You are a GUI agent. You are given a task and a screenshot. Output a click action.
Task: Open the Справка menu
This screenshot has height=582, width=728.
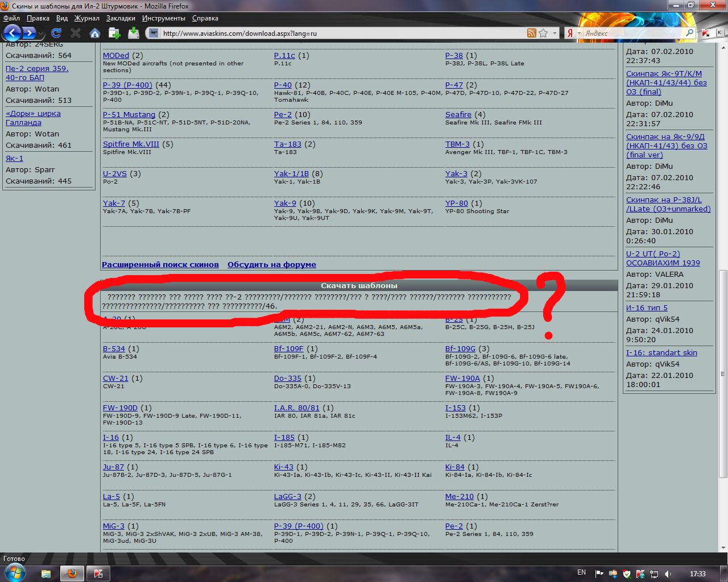[205, 18]
